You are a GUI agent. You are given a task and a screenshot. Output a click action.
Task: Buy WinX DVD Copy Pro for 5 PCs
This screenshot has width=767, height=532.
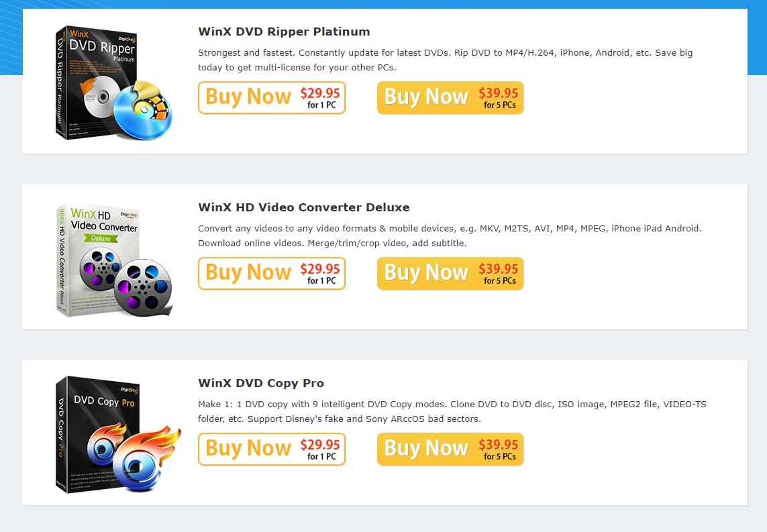click(x=450, y=449)
